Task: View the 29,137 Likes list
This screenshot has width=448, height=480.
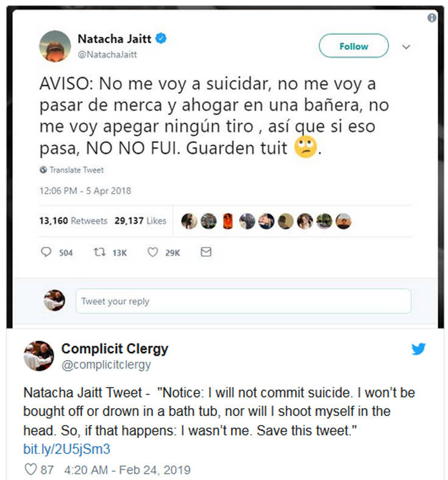Action: (140, 221)
